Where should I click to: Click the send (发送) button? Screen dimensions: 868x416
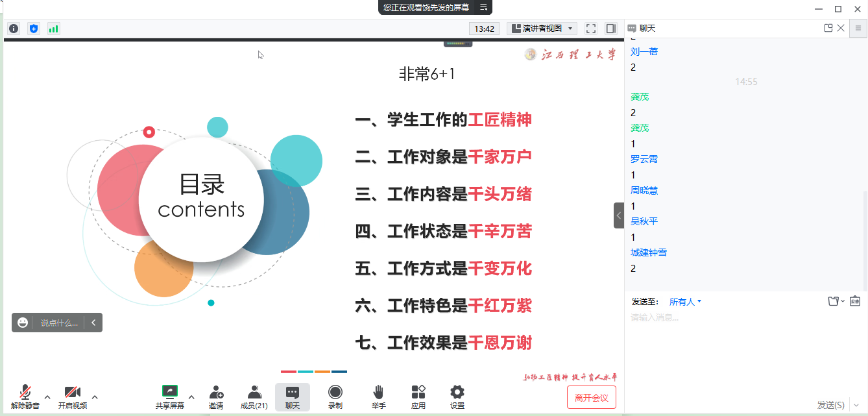[831, 405]
